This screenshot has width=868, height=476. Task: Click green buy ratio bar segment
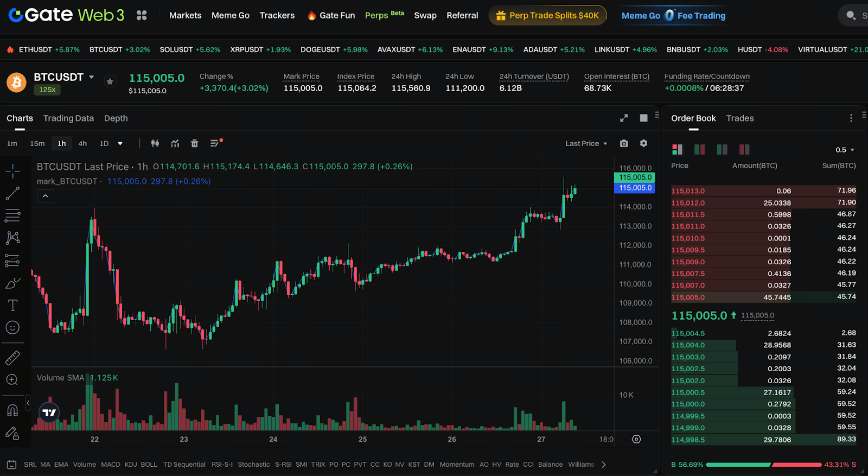[738, 465]
